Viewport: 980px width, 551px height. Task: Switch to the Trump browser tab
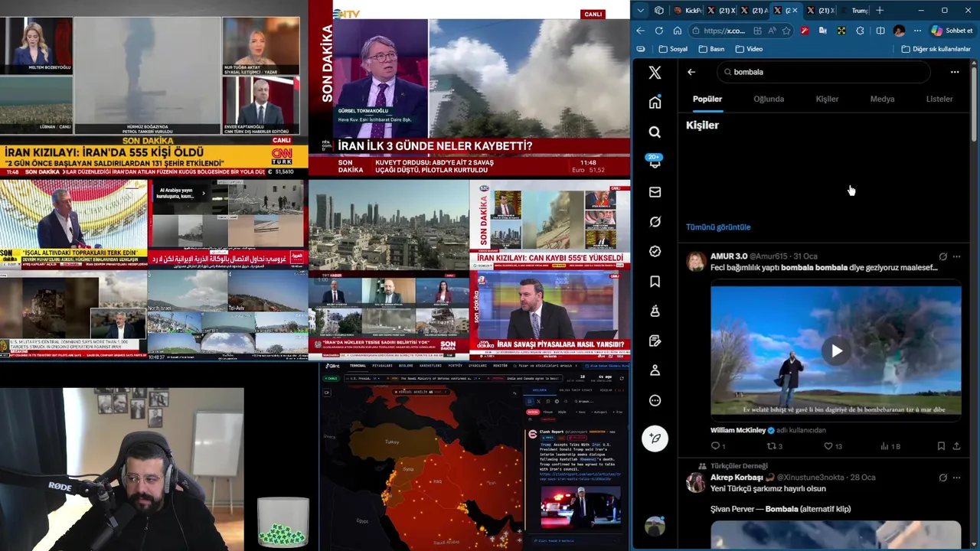[854, 11]
